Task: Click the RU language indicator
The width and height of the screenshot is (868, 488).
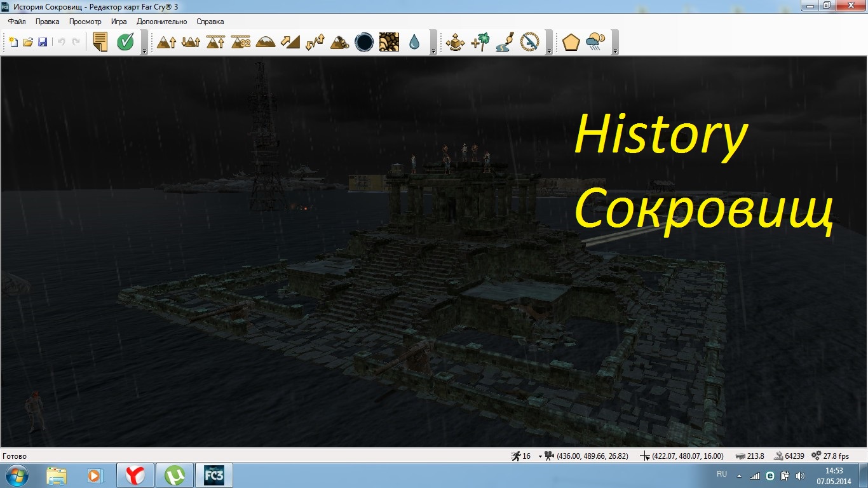Action: click(x=722, y=474)
